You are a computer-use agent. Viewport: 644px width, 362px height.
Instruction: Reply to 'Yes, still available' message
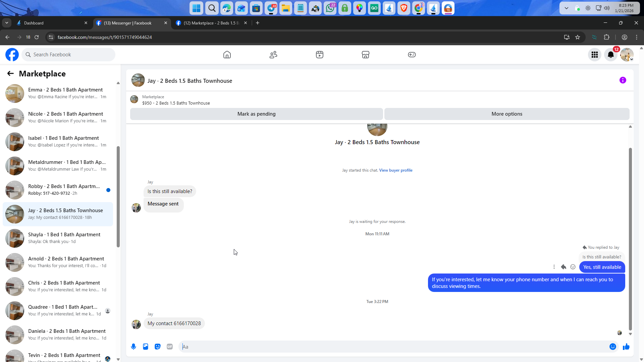[563, 267]
